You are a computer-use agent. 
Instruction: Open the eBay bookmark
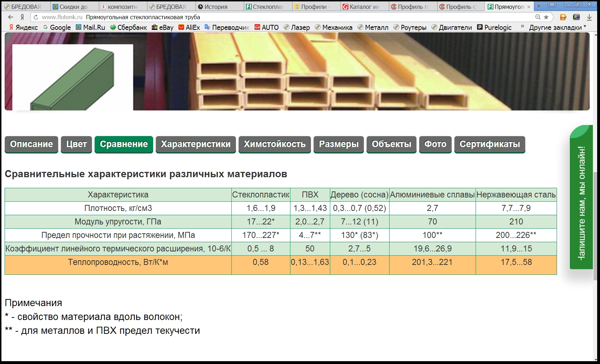(162, 27)
